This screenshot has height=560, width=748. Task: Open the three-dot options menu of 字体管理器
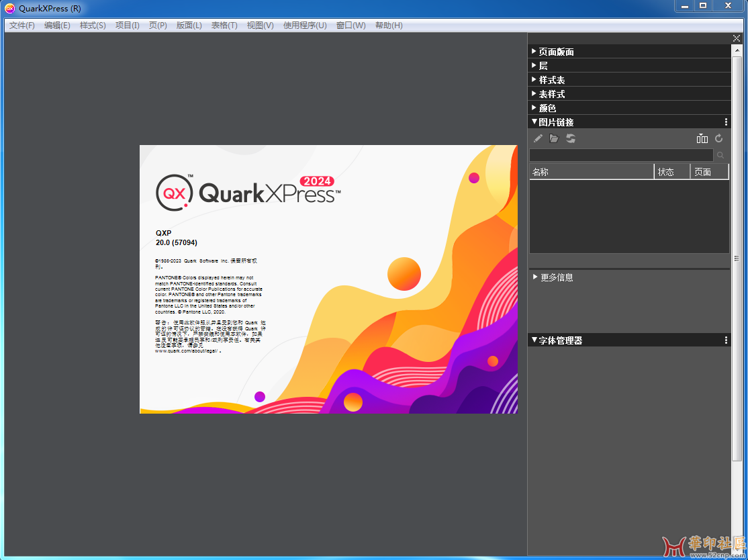[x=726, y=340]
